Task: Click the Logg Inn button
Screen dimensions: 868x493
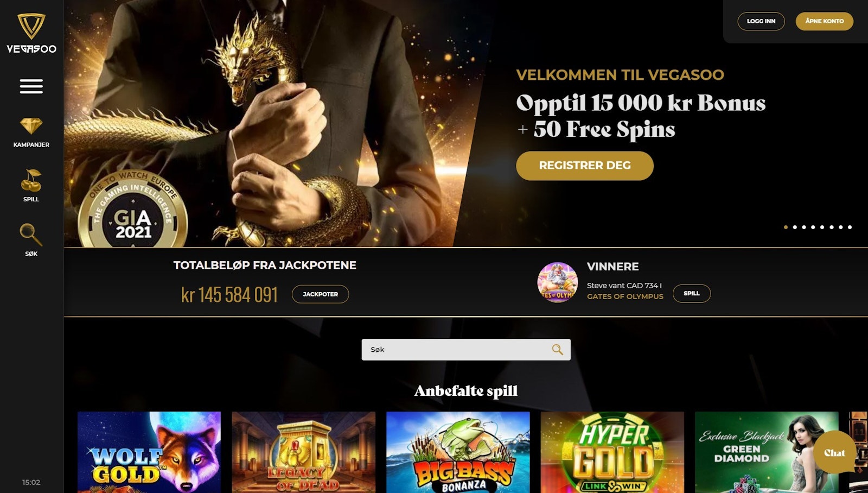Action: [761, 21]
